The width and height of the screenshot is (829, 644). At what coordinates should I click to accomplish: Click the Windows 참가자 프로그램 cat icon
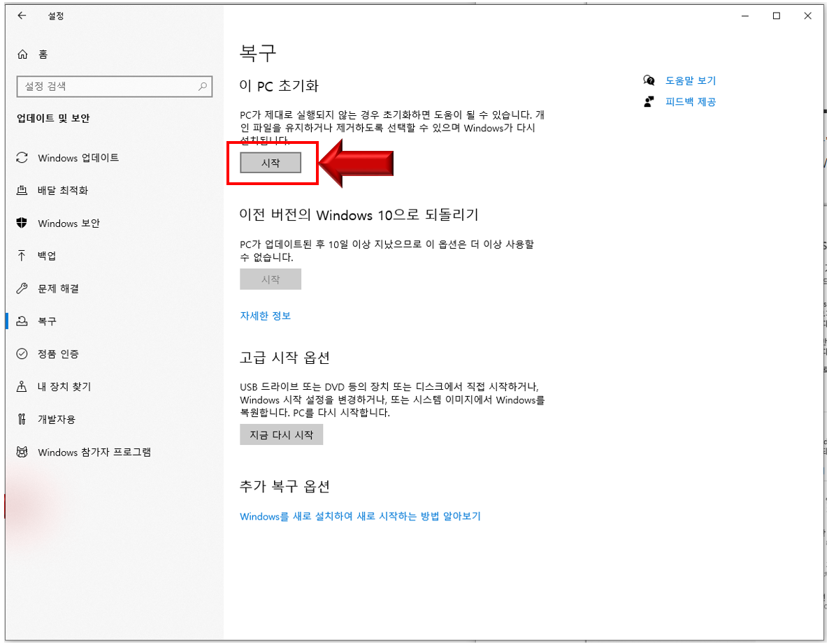point(22,452)
